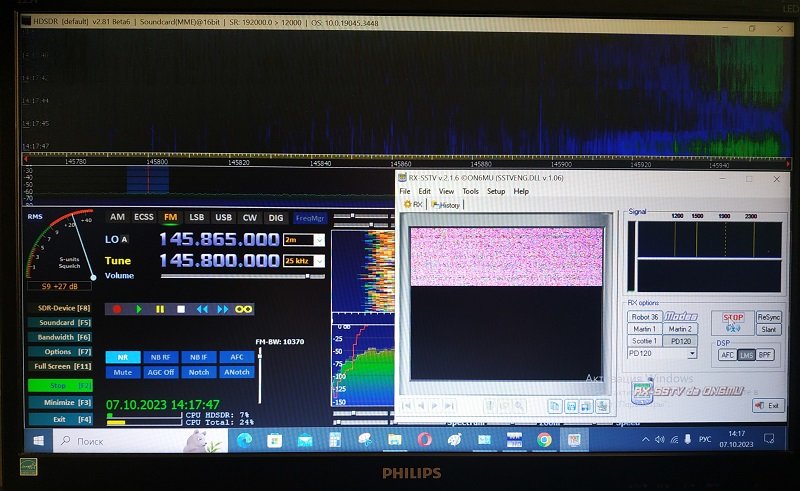This screenshot has width=800, height=491.
Task: Open the Edit menu in RX-SSTV
Action: coord(424,191)
